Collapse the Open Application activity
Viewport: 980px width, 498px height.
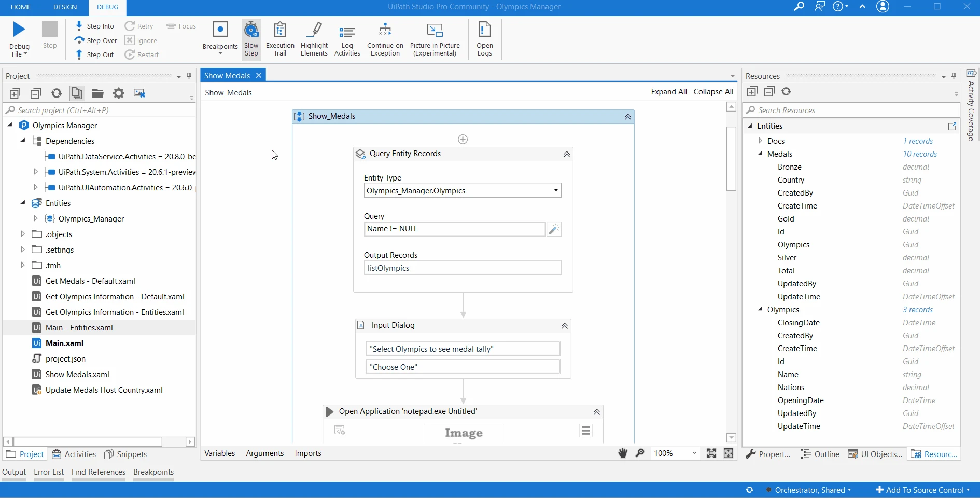597,412
